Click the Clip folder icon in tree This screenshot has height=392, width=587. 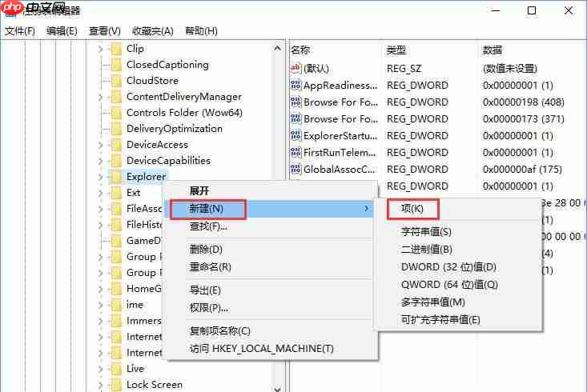[116, 49]
